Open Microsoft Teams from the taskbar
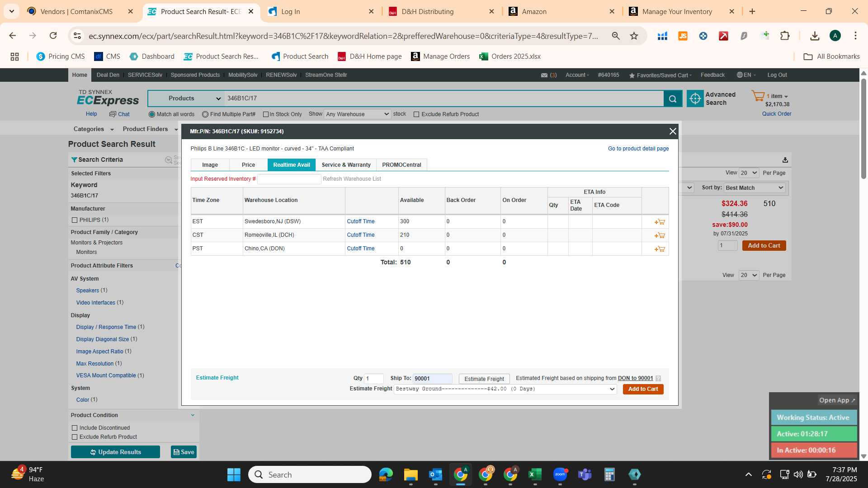Image resolution: width=868 pixels, height=488 pixels. (x=585, y=474)
